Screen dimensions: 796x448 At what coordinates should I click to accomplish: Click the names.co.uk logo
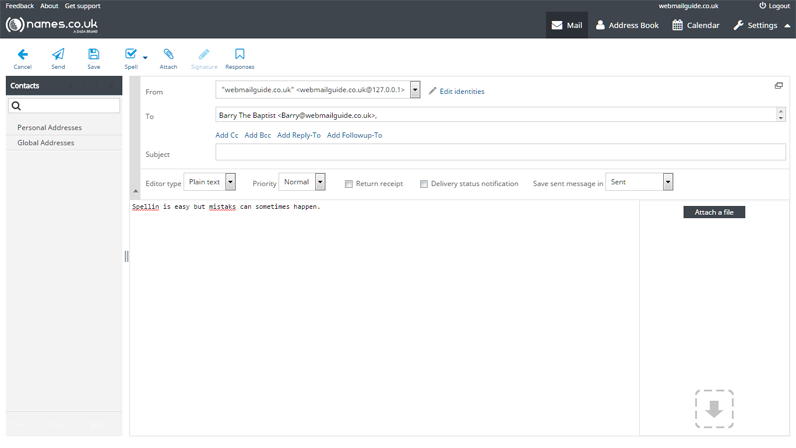coord(51,24)
